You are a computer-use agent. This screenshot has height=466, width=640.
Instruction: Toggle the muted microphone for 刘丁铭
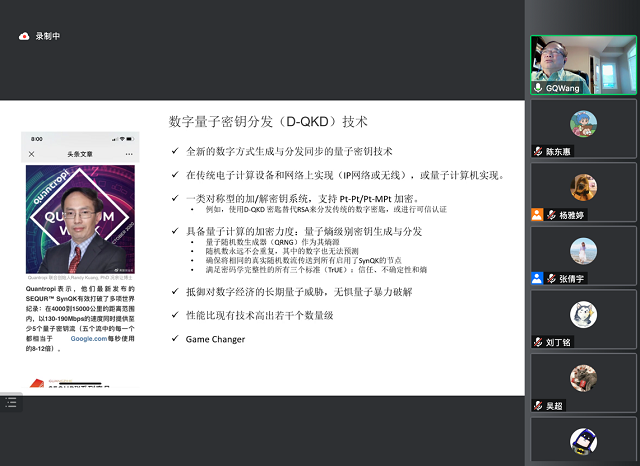coord(538,342)
